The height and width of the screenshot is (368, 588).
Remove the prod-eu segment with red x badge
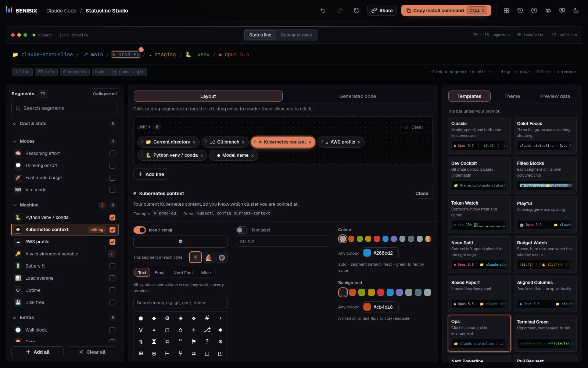141,50
